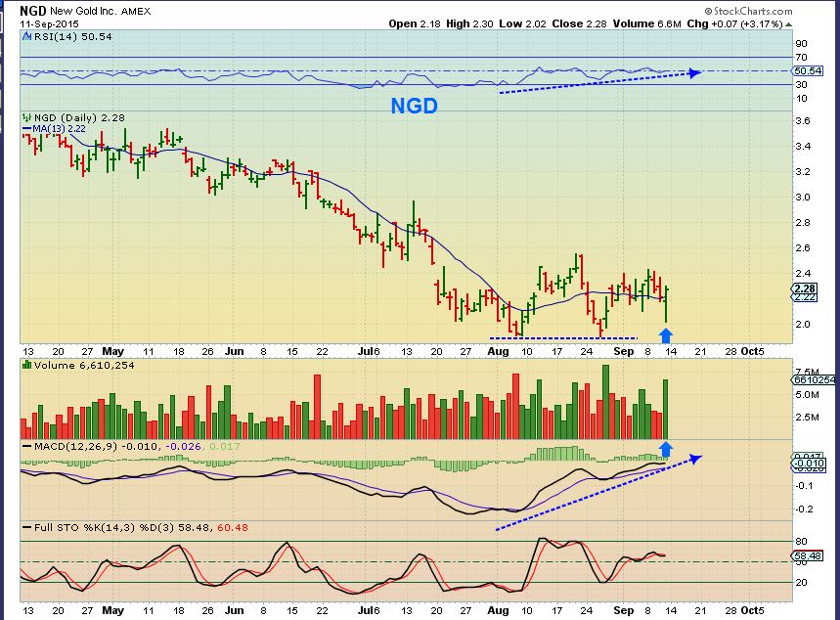Click the MACD(12,26,9) legend text
840x620 pixels.
coord(75,446)
